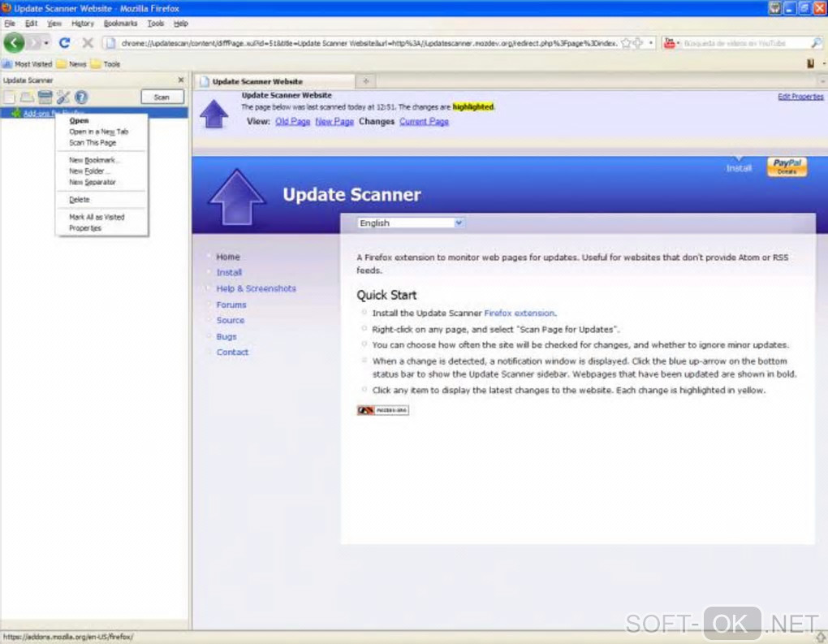This screenshot has width=828, height=644.
Task: Click the bookmarks toolbar book icon
Action: [811, 64]
